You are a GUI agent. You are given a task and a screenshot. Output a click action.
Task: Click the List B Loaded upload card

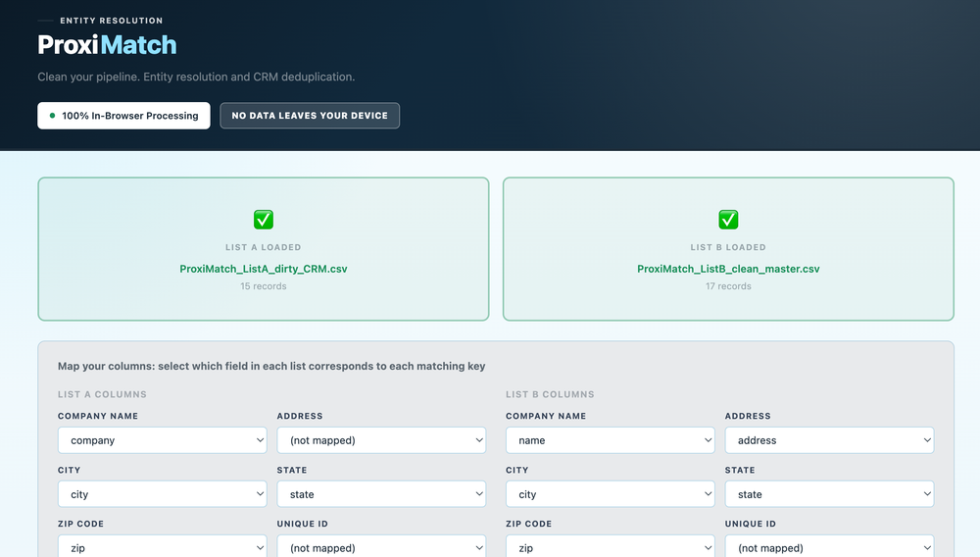[728, 249]
